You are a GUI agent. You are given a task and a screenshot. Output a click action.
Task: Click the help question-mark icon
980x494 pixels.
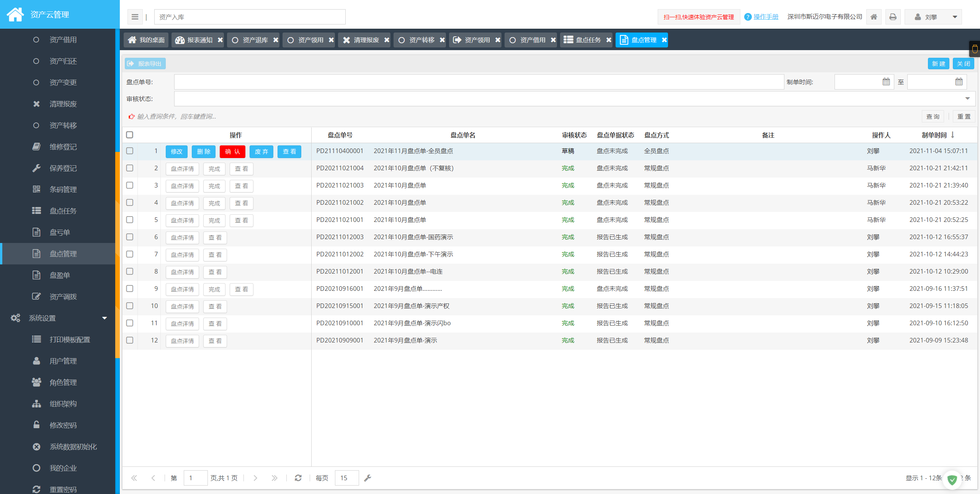(x=748, y=17)
